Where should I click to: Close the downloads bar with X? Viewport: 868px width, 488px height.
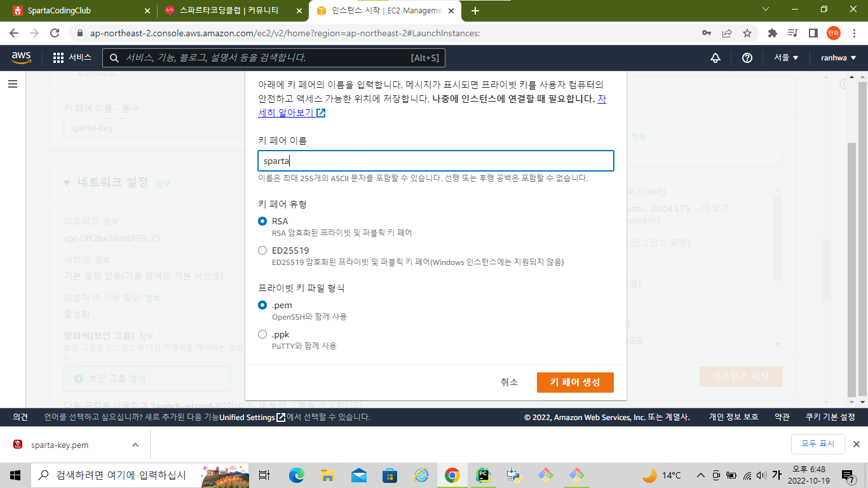click(x=856, y=444)
